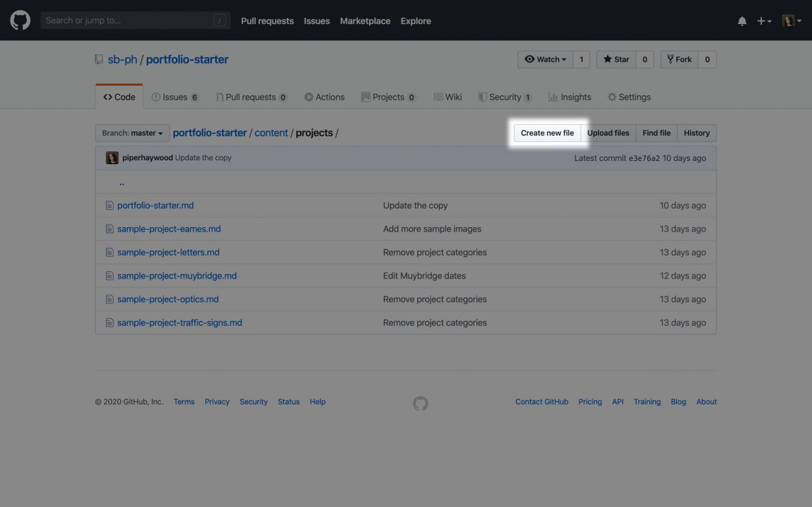Select the Code tab
Image resolution: width=812 pixels, height=507 pixels.
coord(119,97)
